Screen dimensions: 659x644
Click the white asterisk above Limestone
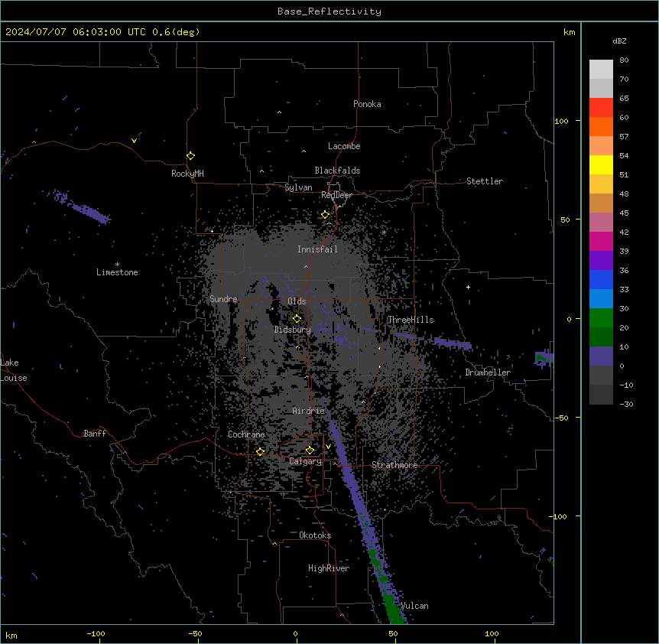(x=117, y=265)
